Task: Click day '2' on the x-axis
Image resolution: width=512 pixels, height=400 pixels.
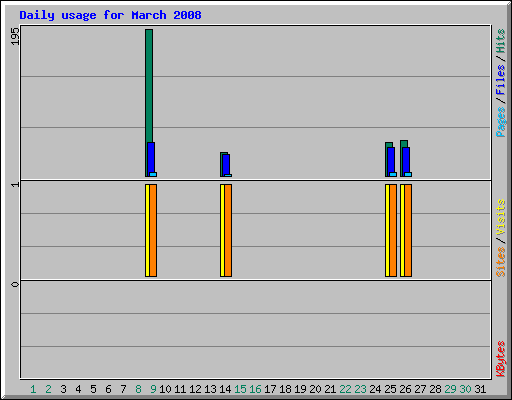Action: click(x=48, y=389)
